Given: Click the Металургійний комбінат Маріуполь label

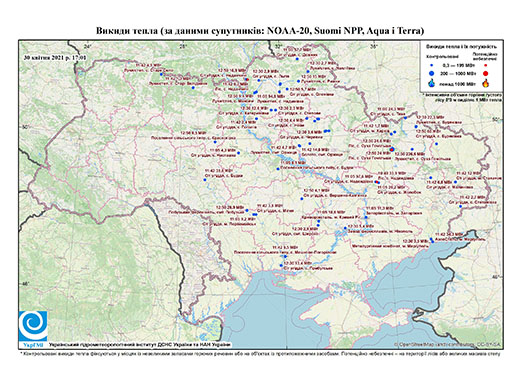Looking at the screenshot, I should tap(390, 246).
